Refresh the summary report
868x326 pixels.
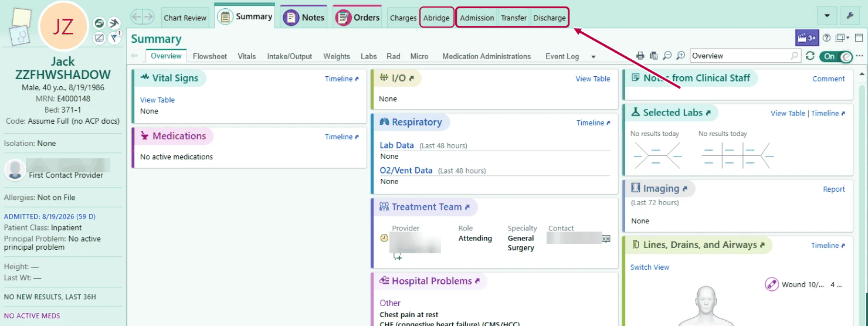810,56
